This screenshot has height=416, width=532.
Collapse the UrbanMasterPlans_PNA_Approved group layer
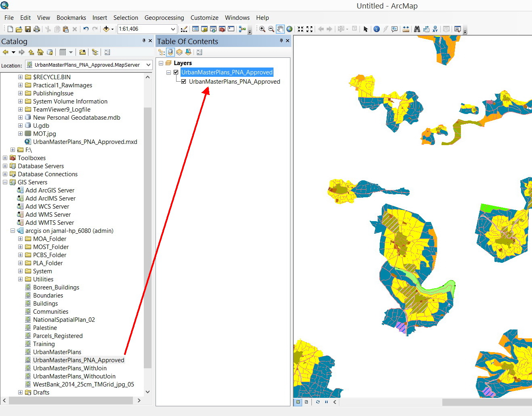pos(168,72)
